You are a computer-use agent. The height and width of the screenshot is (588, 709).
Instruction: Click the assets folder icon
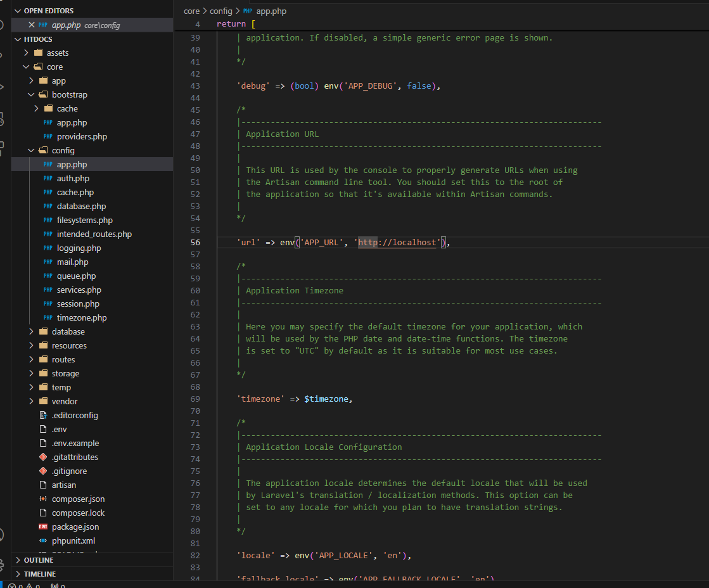click(39, 53)
